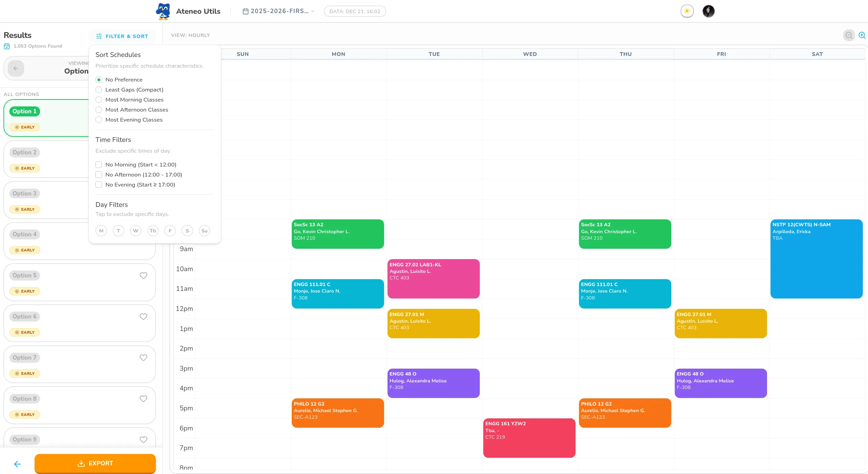Click the 'DATA: DEC 21, 16:02' badge
Image resolution: width=868 pixels, height=474 pixels.
click(x=354, y=11)
